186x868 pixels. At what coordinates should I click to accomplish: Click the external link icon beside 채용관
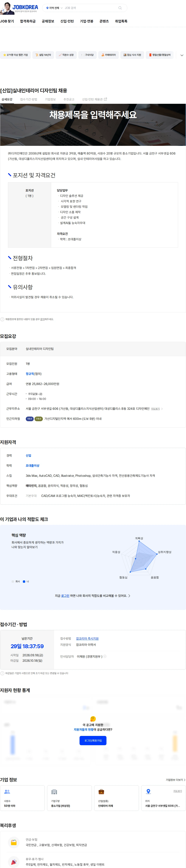[x=105, y=99]
